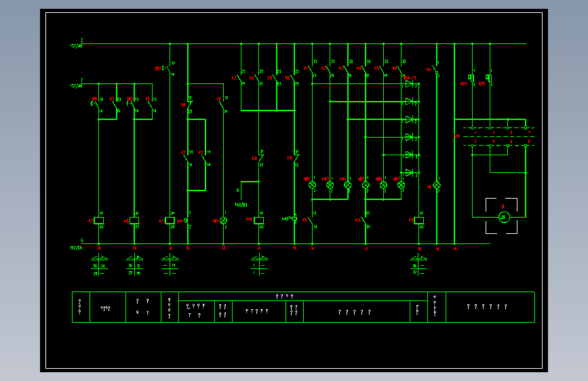Select the rightmost title block cell

(x=490, y=307)
